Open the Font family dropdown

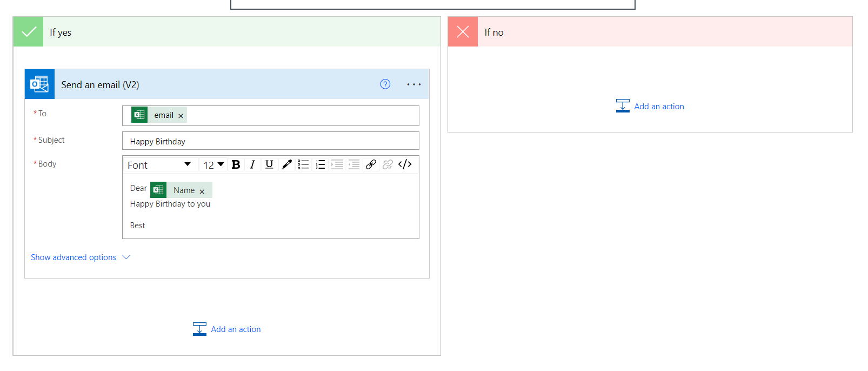coord(159,165)
